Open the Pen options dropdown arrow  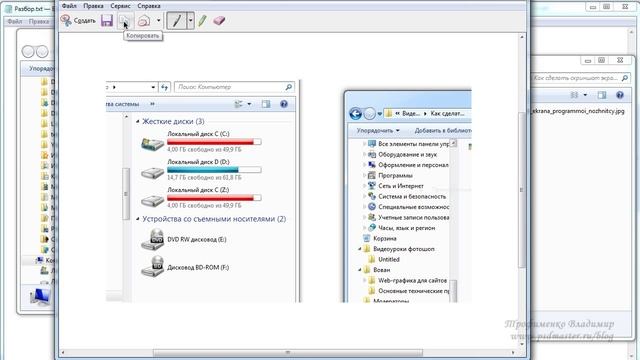190,20
